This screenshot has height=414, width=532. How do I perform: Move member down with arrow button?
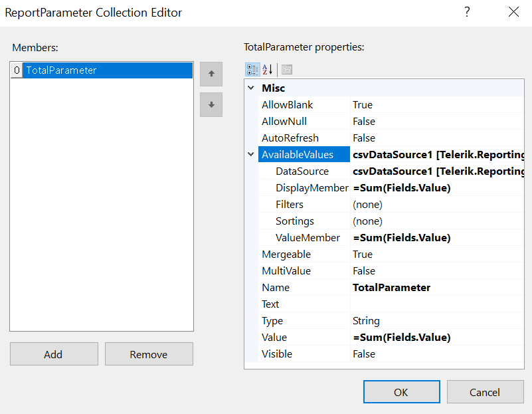[x=211, y=104]
